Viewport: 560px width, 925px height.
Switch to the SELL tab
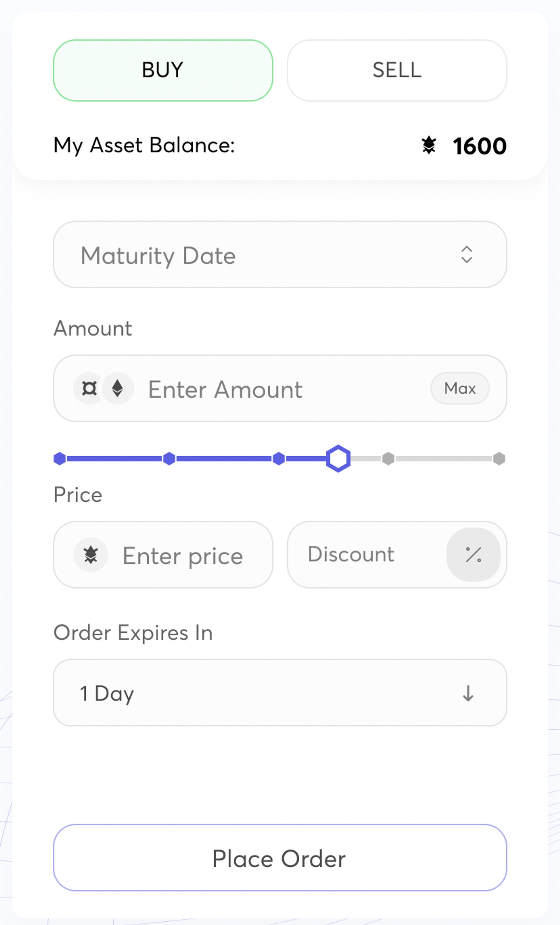(397, 70)
